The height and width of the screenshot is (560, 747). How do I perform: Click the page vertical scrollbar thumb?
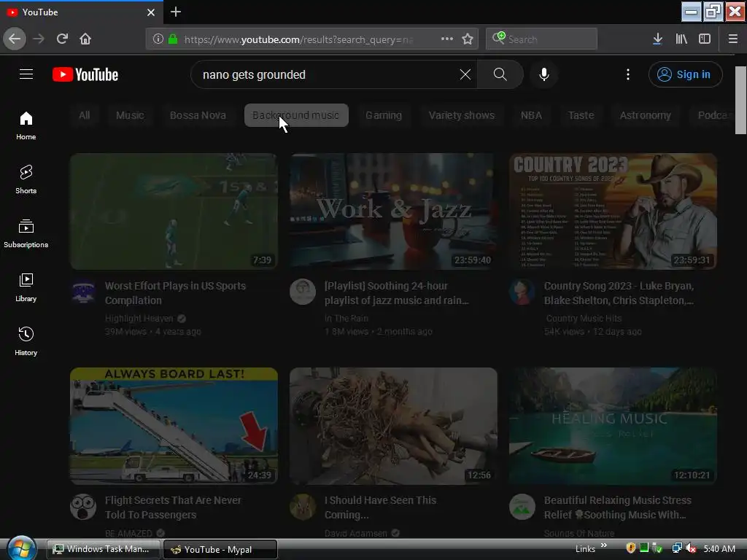pos(740,100)
